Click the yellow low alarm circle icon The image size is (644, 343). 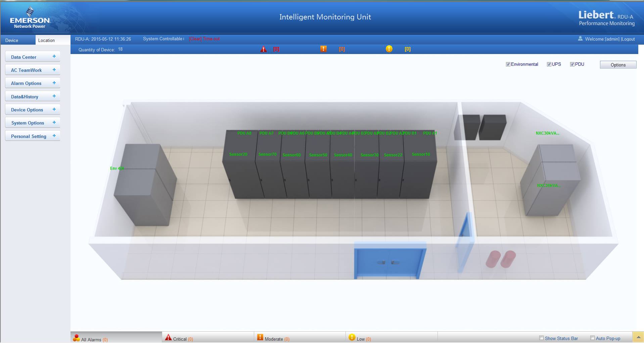389,49
